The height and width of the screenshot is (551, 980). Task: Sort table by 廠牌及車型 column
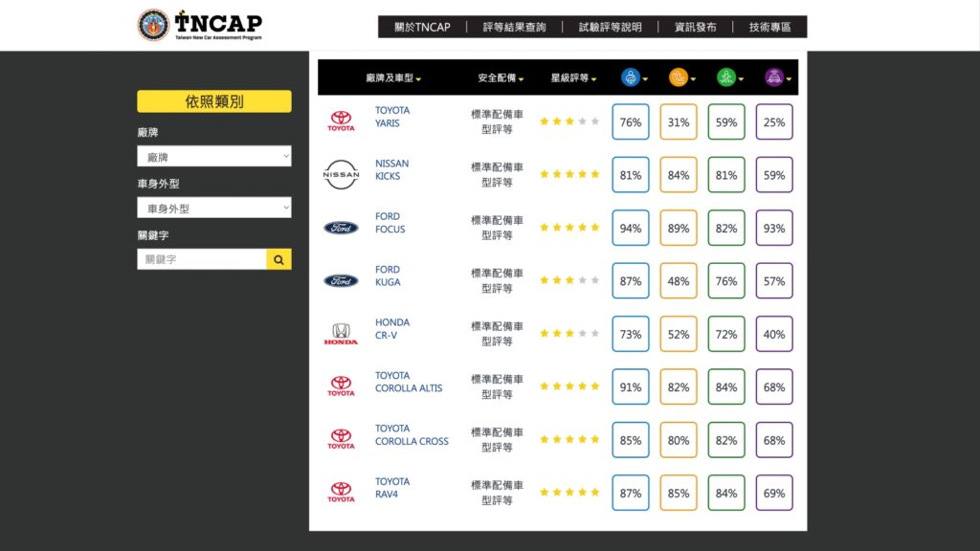pos(393,78)
